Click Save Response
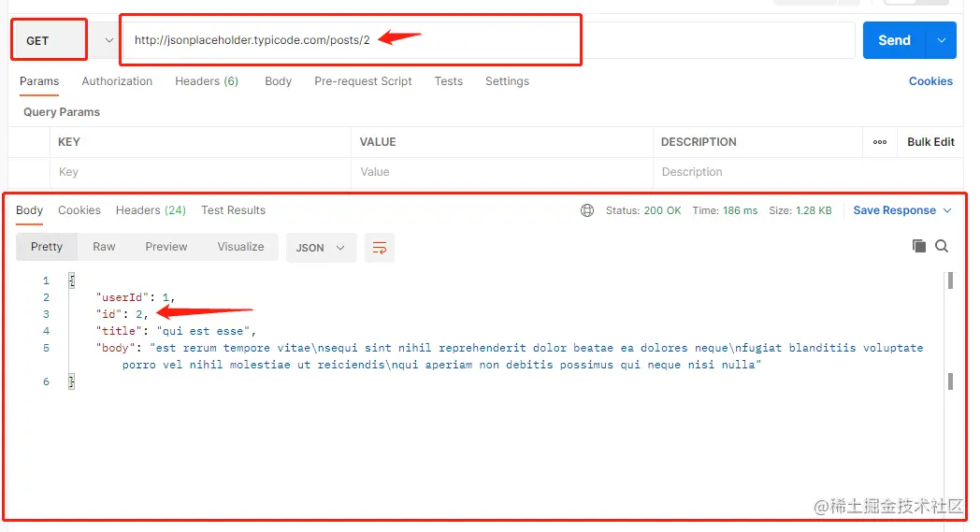 click(x=894, y=210)
